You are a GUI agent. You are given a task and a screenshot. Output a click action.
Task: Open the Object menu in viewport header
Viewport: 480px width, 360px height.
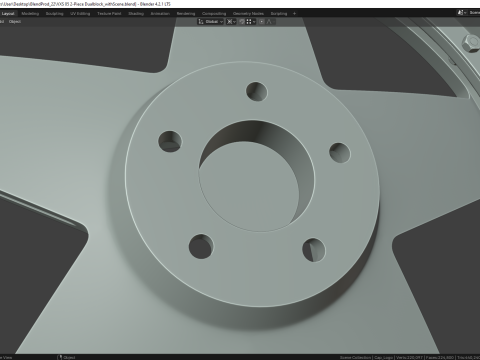click(x=15, y=22)
